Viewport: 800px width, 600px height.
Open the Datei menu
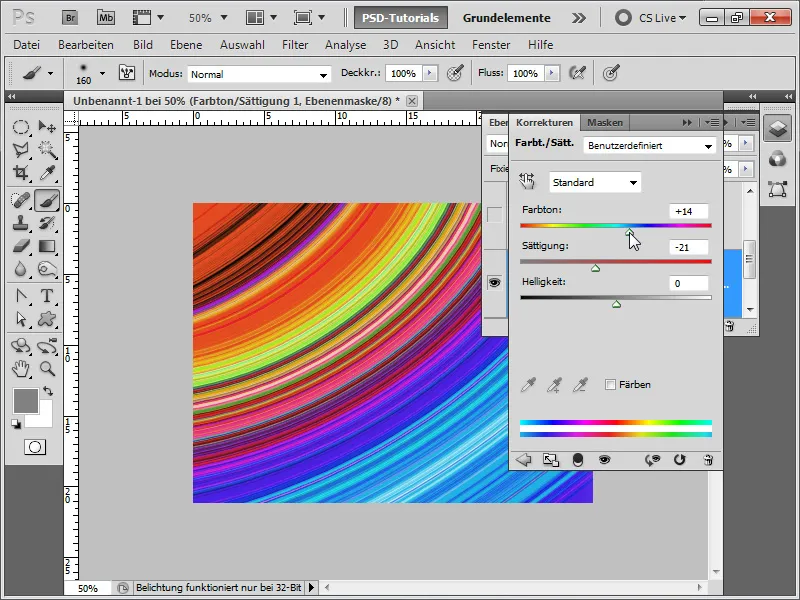tap(27, 45)
